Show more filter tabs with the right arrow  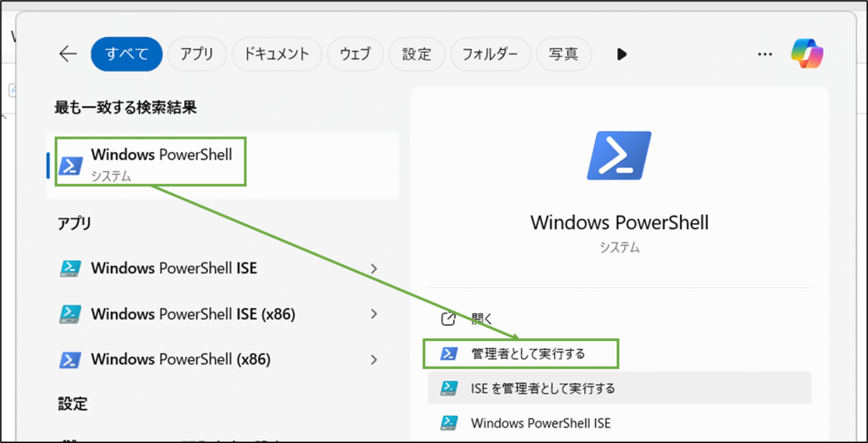(x=621, y=54)
